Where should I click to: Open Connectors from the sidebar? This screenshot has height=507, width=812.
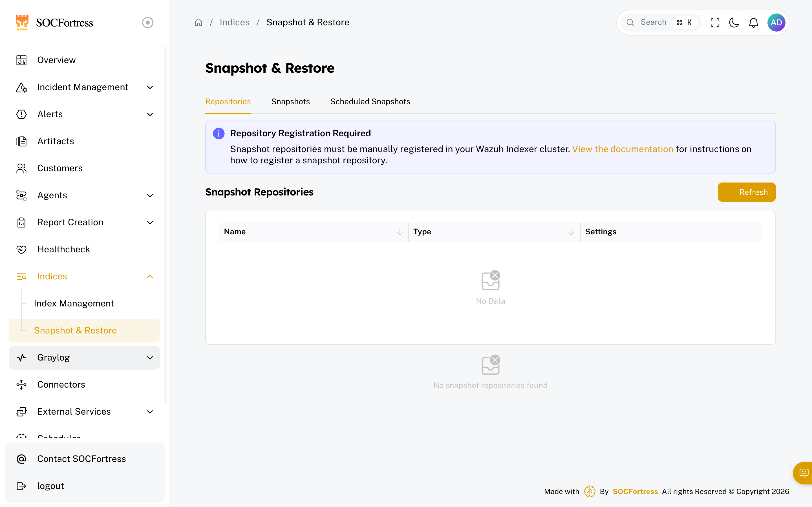click(x=61, y=384)
